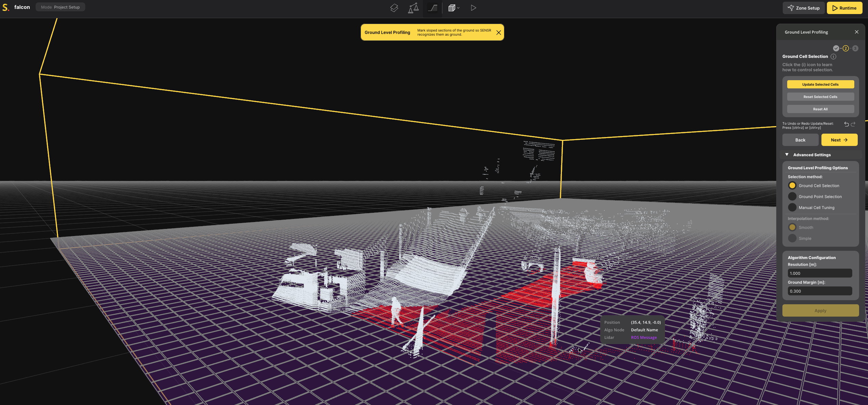Choose Smooth interpolation method
Viewport: 868px width, 405px height.
pyautogui.click(x=792, y=227)
